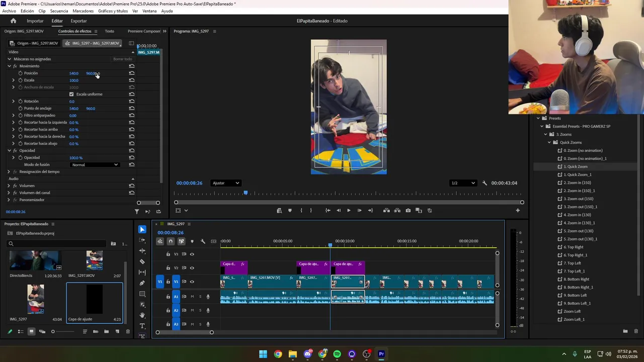Image resolution: width=644 pixels, height=362 pixels.
Task: Open Secuencia menu
Action: click(59, 11)
